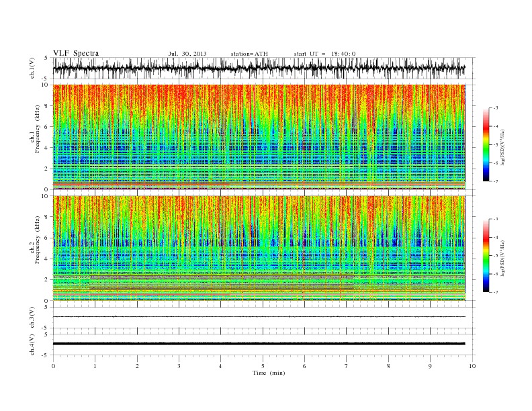This screenshot has height=411, width=532.
Task: Click the "2" tick on the time axis
Action: pos(137,366)
